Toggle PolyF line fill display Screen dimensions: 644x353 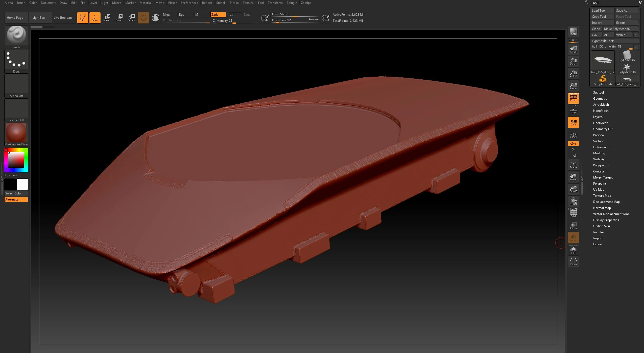click(x=573, y=213)
